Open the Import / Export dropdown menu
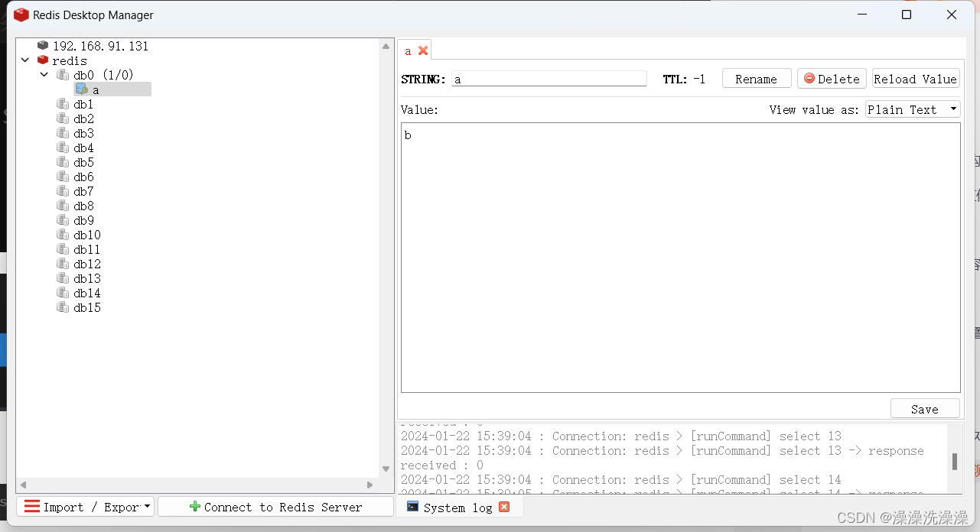This screenshot has height=532, width=980. click(x=86, y=507)
